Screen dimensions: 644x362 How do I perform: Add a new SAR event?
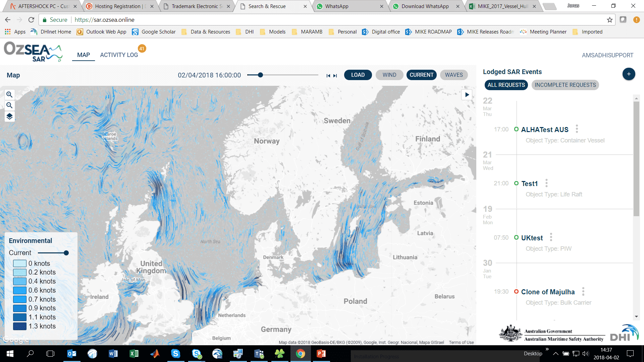point(629,74)
